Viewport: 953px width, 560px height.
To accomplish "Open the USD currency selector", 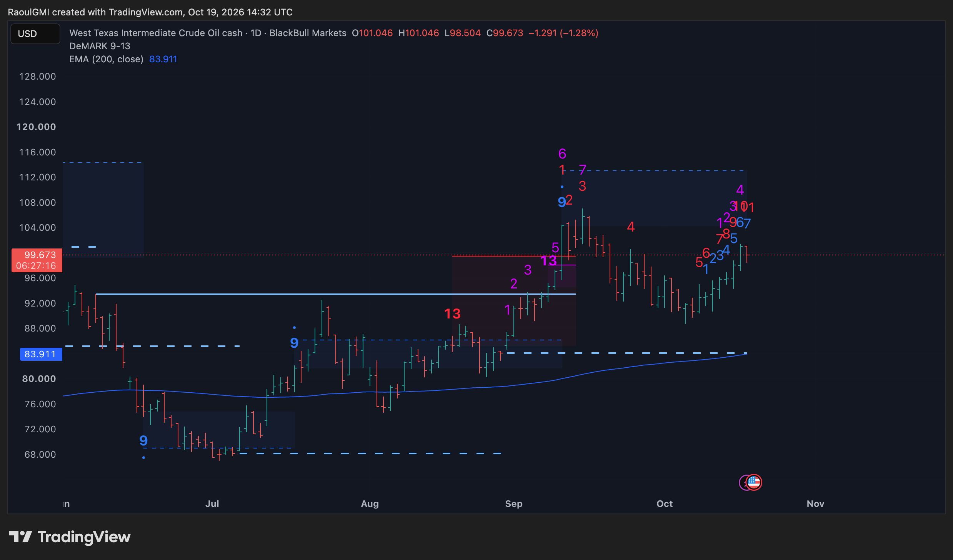I will (35, 34).
